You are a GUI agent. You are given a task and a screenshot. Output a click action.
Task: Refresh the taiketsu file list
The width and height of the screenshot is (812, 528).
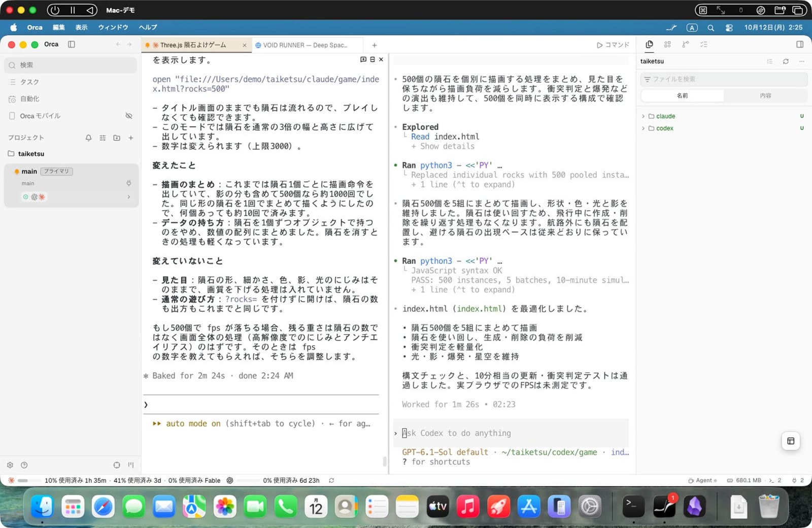(x=786, y=61)
